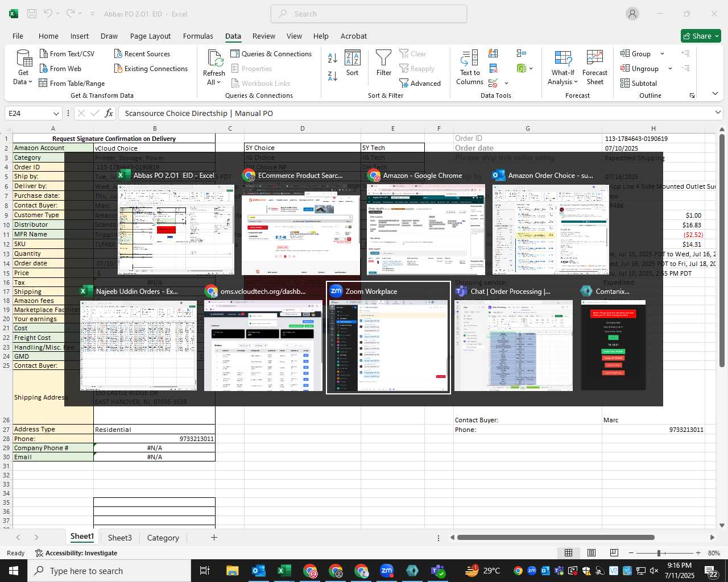Screen dimensions: 728x582
Task: Open the Share dropdown
Action: coord(701,36)
